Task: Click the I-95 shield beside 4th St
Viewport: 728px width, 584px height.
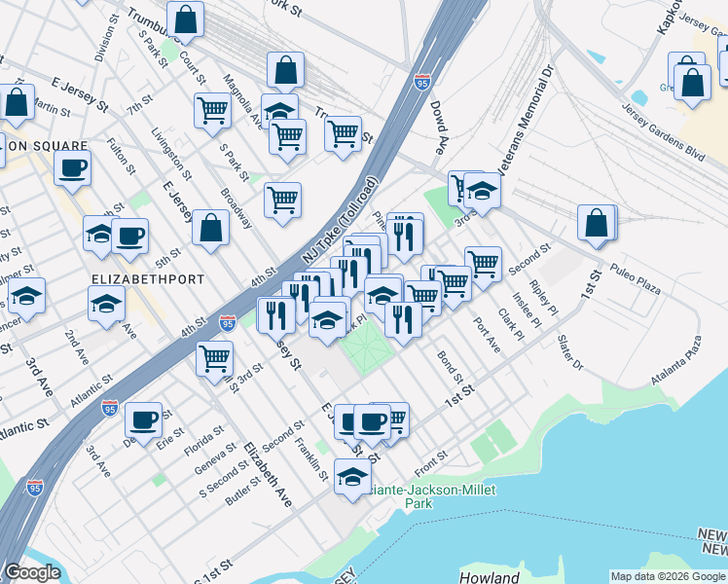Action: pyautogui.click(x=228, y=323)
